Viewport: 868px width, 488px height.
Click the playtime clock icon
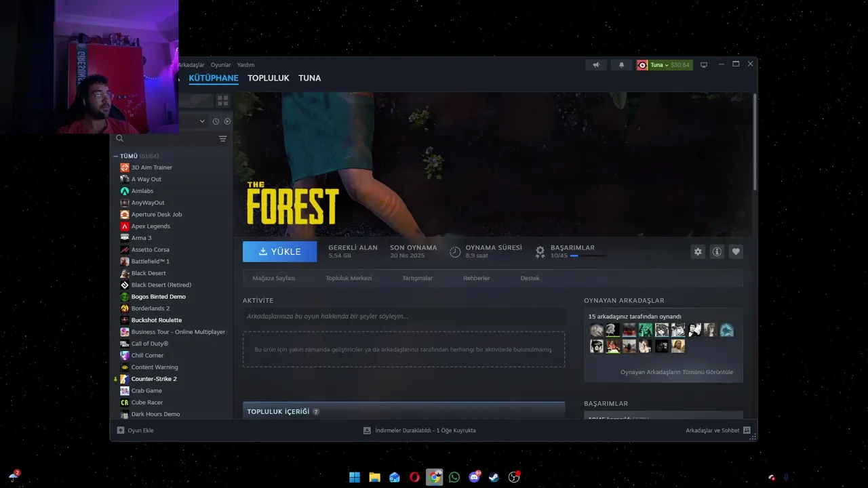click(455, 251)
